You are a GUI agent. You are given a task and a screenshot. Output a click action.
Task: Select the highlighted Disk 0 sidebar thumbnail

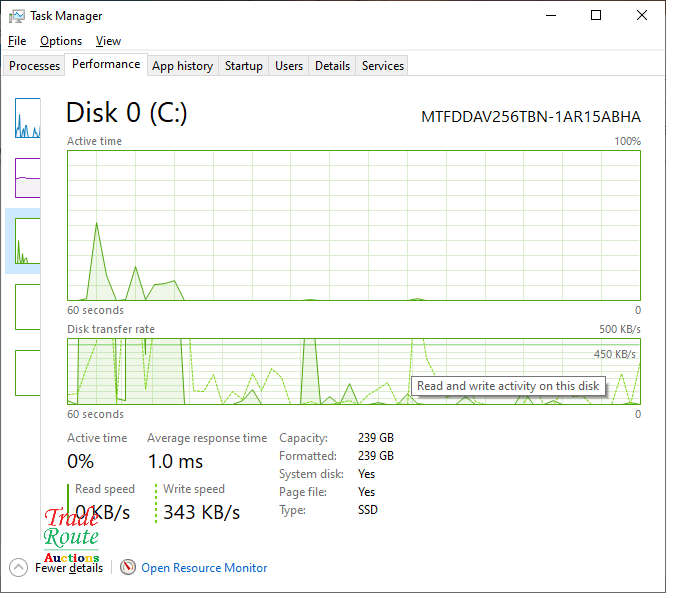coord(27,241)
